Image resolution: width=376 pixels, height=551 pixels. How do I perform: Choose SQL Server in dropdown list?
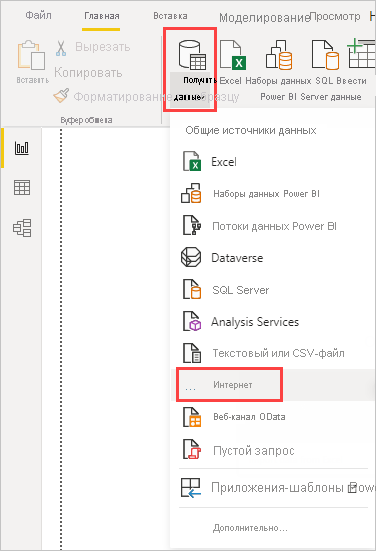click(273, 290)
